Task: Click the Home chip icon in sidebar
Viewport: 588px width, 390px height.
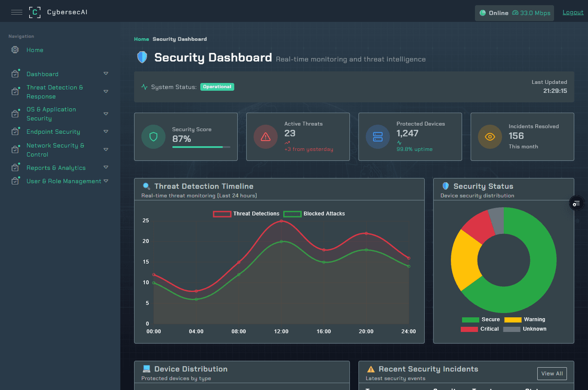Action: pos(15,50)
